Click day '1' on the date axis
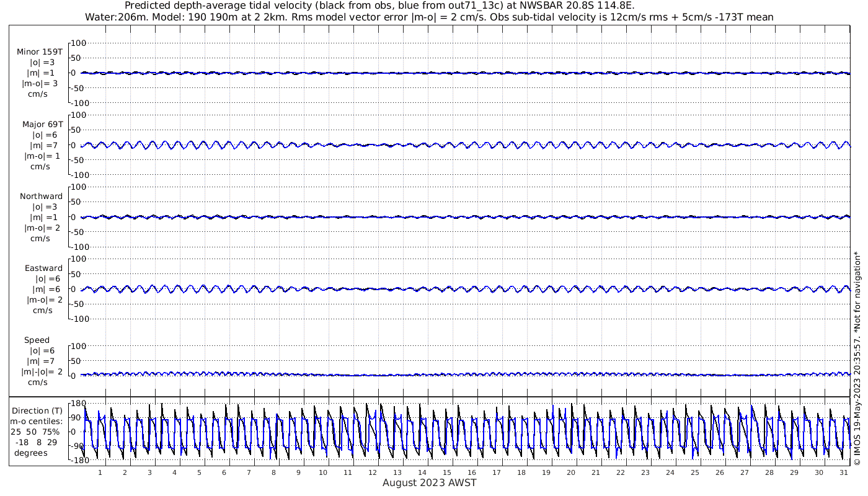The width and height of the screenshot is (868, 496). [x=100, y=472]
